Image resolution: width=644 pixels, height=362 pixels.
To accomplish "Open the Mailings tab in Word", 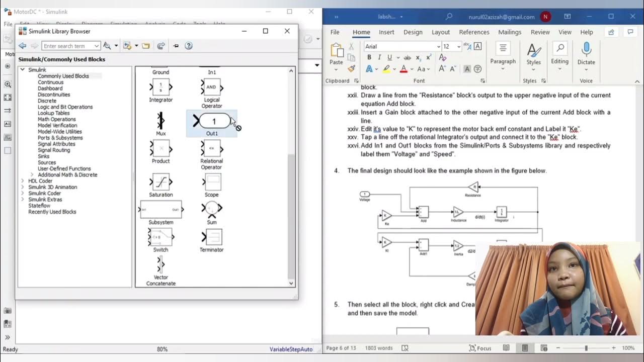I will pos(510,32).
